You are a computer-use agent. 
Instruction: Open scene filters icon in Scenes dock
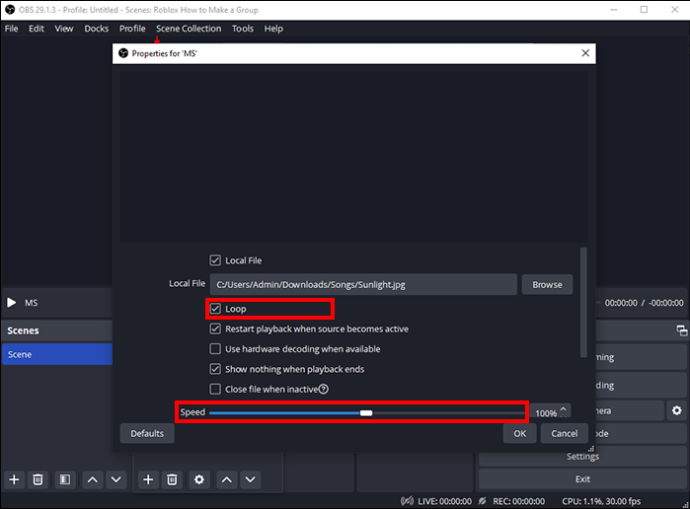(65, 479)
